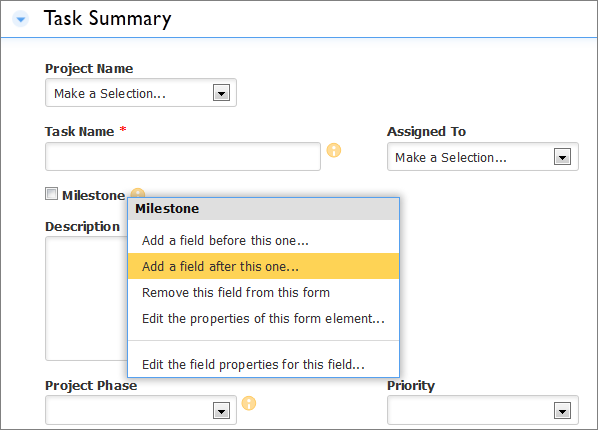Click inside the Description text area

pyautogui.click(x=86, y=298)
